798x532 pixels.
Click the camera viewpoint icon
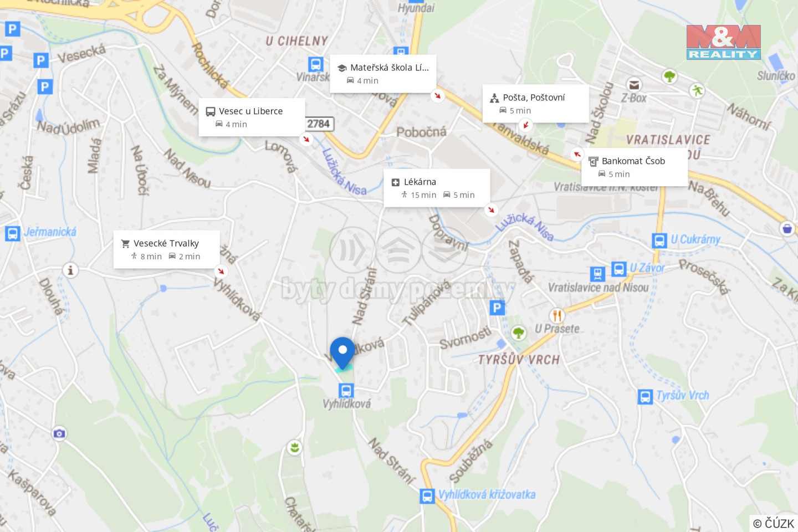coord(59,433)
